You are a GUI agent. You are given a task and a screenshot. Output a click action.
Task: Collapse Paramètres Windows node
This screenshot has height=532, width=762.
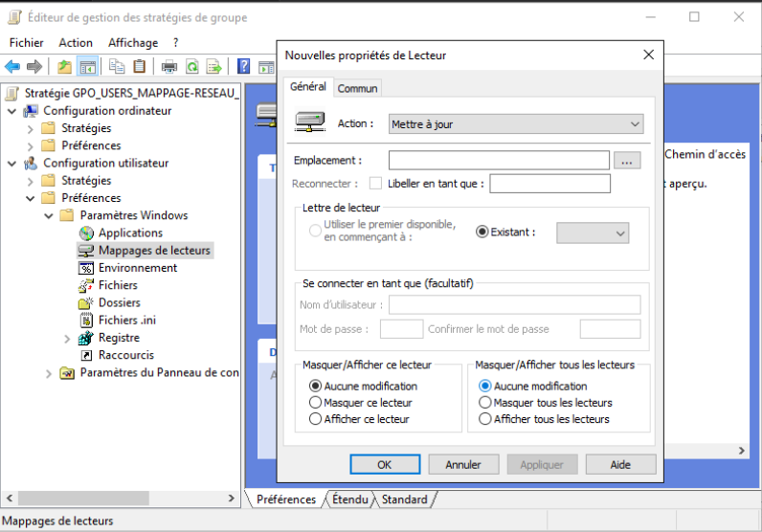(49, 215)
